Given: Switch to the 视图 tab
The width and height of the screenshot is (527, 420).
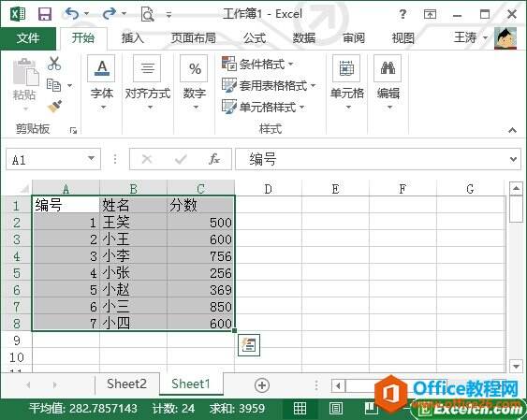Looking at the screenshot, I should 403,38.
